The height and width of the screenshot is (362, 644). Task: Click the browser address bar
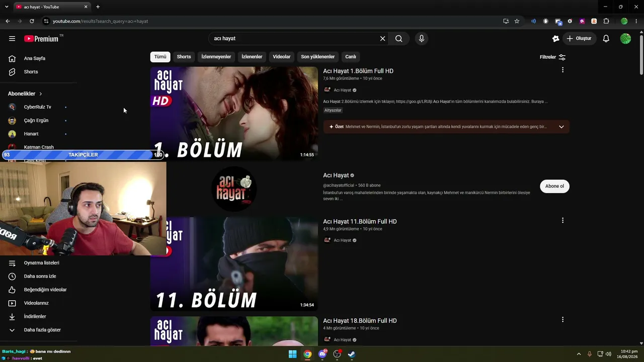(x=272, y=21)
